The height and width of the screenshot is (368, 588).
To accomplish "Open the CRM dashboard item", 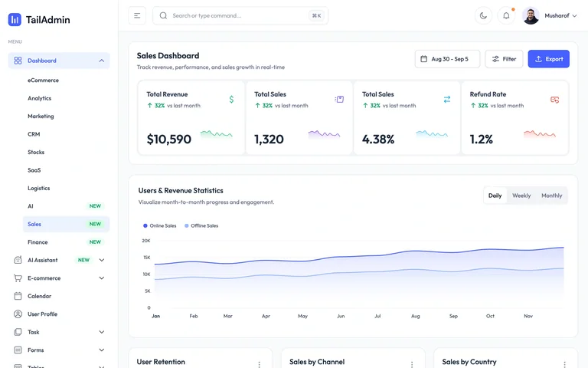I will click(34, 134).
